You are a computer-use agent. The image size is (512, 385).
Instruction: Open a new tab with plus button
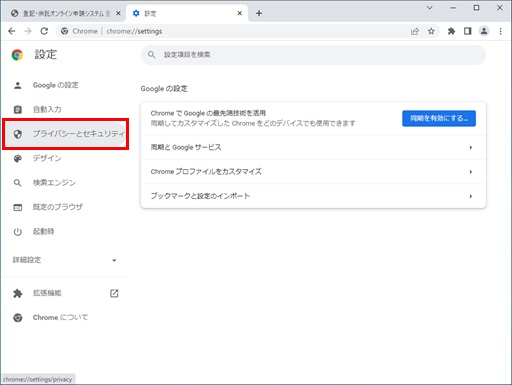(x=259, y=13)
